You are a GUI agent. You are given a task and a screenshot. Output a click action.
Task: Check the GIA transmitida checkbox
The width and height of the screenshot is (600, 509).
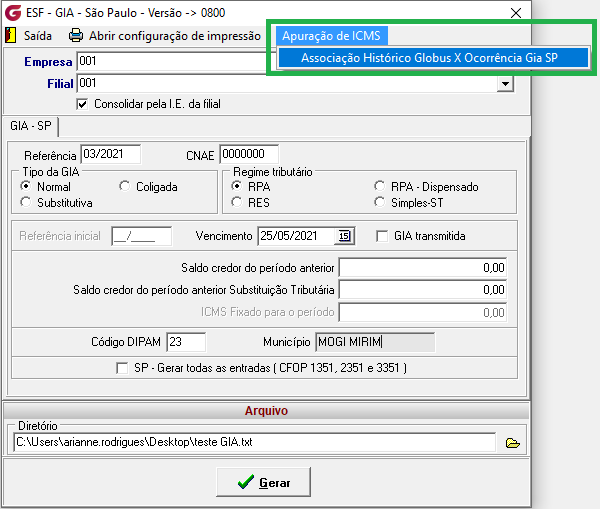[382, 236]
